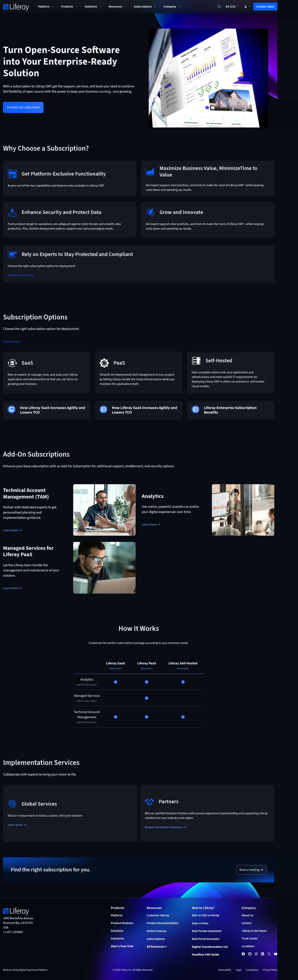Click the Global Services globe icon
Image resolution: width=298 pixels, height=980 pixels.
click(x=12, y=803)
